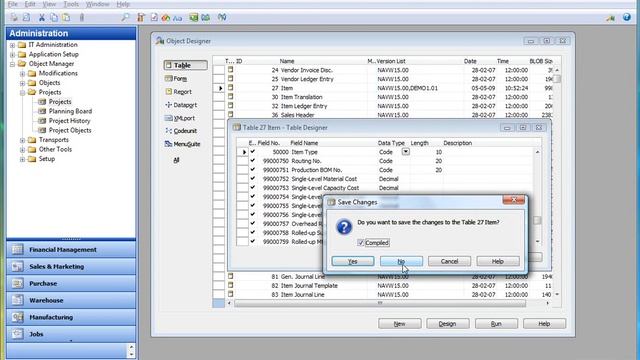Cancel the Save Changes dialog
The image size is (640, 360).
point(449,261)
